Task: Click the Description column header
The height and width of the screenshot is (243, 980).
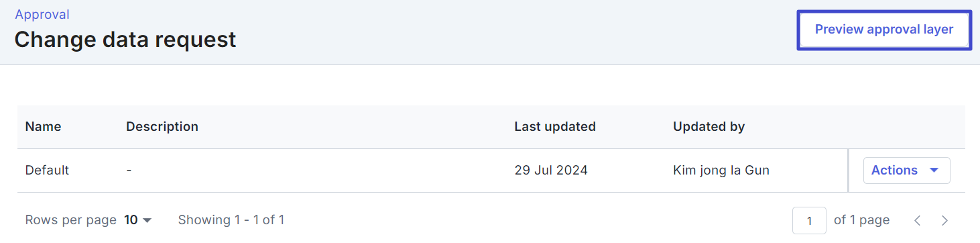Action: (162, 126)
